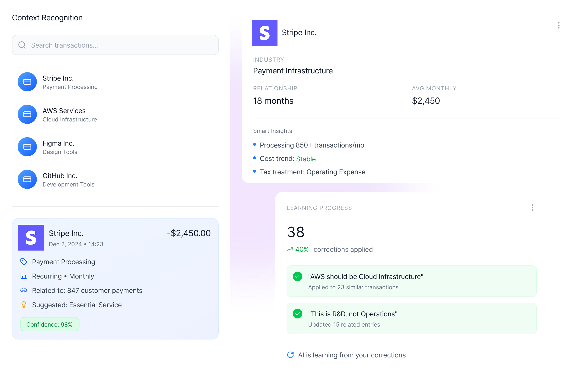Image resolution: width=588 pixels, height=383 pixels.
Task: Open AWS Services transaction row
Action: (115, 115)
